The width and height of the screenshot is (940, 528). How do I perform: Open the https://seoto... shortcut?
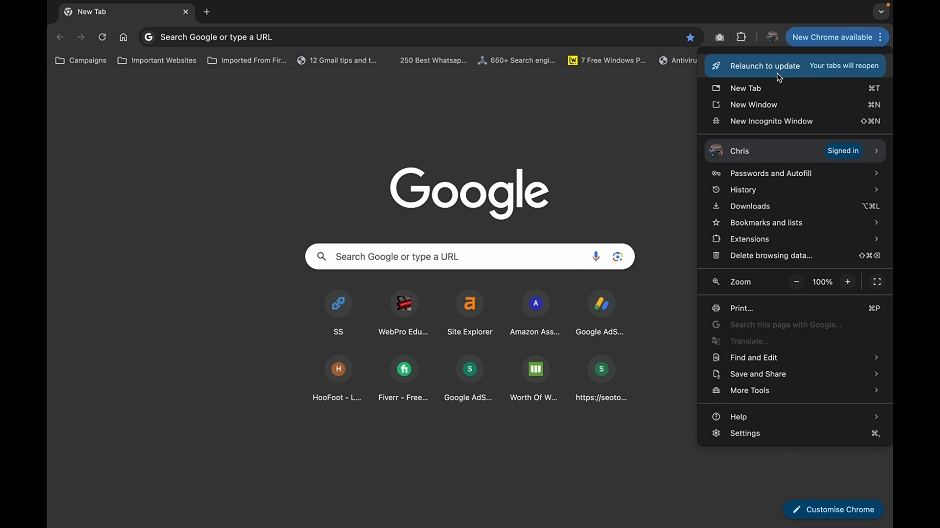tap(601, 379)
